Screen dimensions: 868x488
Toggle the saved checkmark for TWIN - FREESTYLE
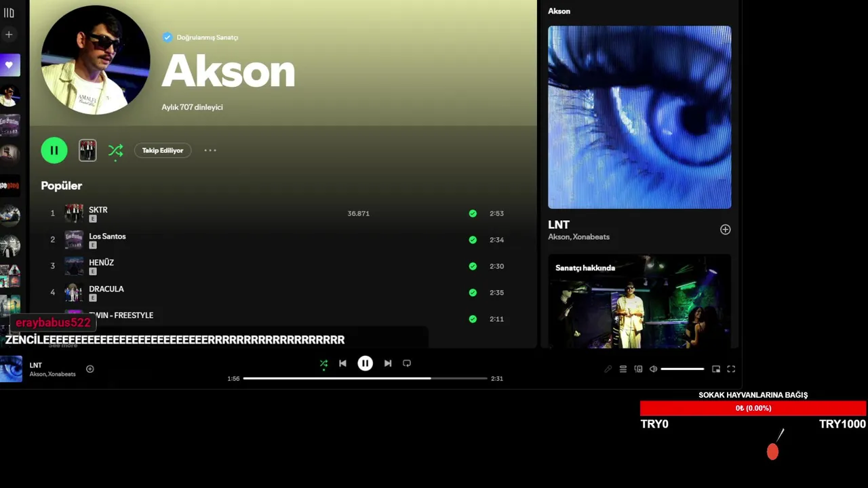pyautogui.click(x=473, y=319)
